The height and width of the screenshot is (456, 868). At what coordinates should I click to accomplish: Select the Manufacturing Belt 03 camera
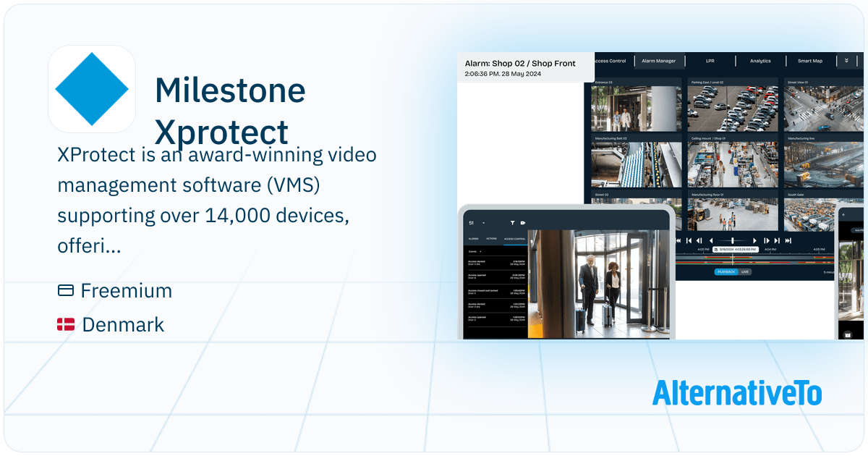pyautogui.click(x=637, y=161)
